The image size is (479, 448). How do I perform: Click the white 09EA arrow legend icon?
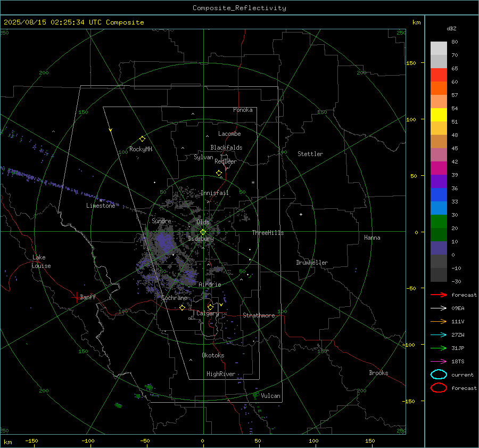coord(439,308)
